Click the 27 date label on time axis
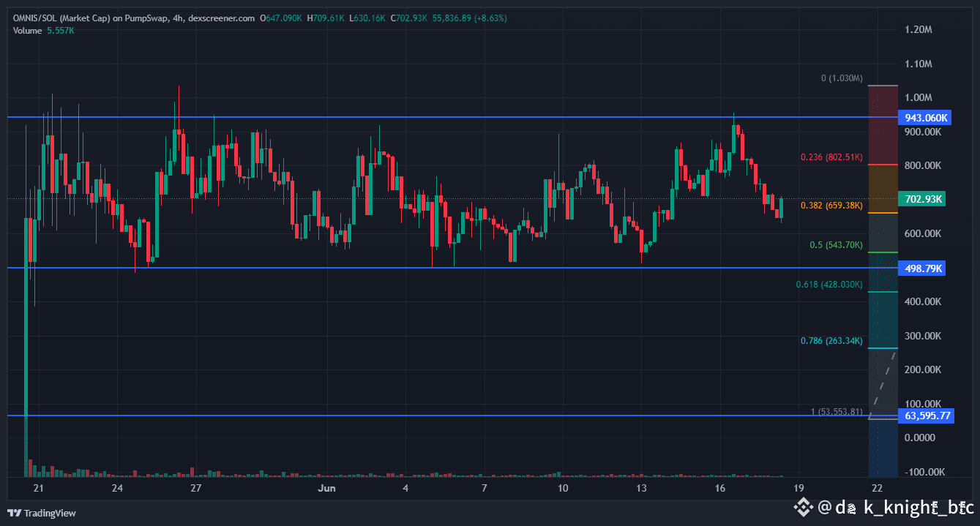The height and width of the screenshot is (526, 980). tap(195, 488)
